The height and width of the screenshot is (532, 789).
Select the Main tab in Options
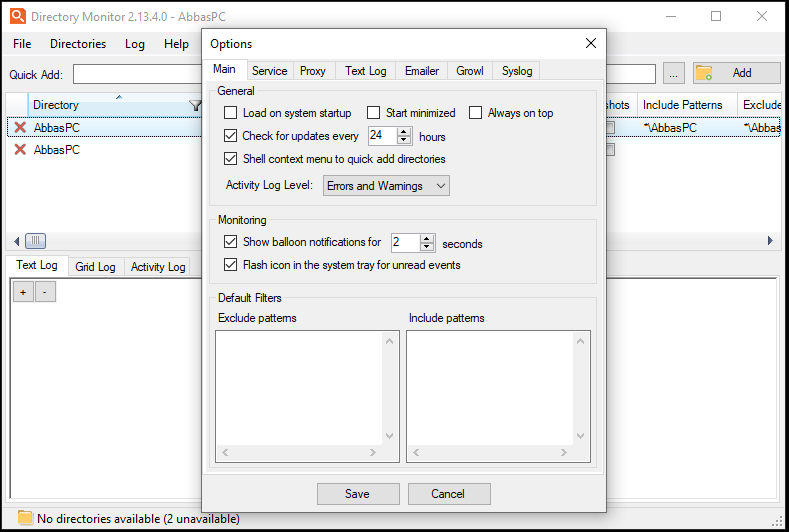click(x=224, y=69)
